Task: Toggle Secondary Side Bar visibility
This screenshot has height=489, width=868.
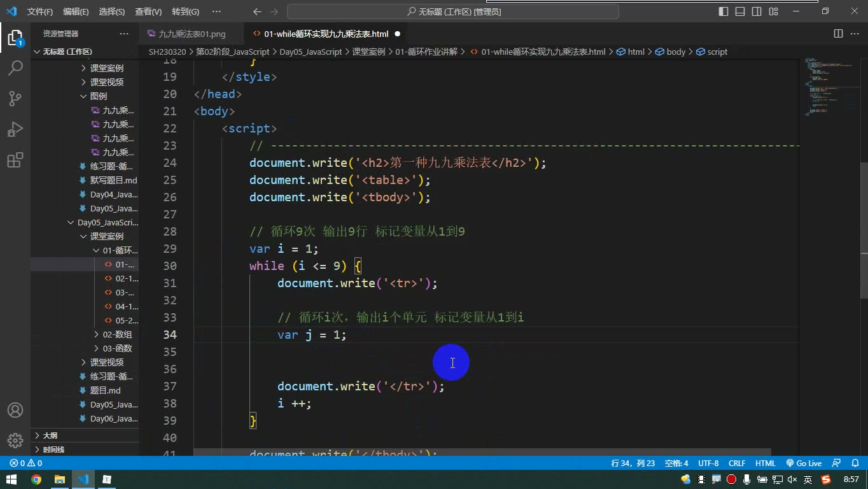Action: point(757,11)
